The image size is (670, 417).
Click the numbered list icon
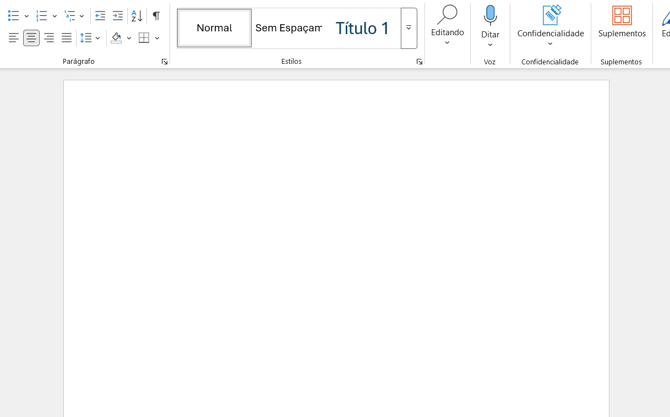(x=42, y=16)
